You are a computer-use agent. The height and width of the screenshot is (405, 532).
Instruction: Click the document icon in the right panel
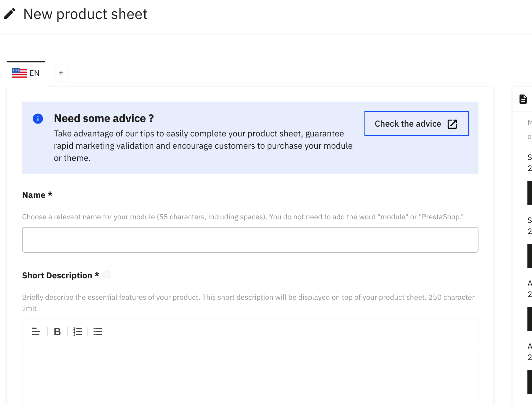pyautogui.click(x=523, y=99)
